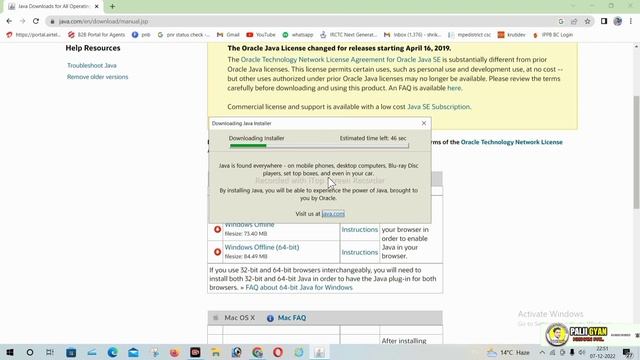Image resolution: width=640 pixels, height=360 pixels.
Task: Show hidden system tray icons
Action: [542, 352]
